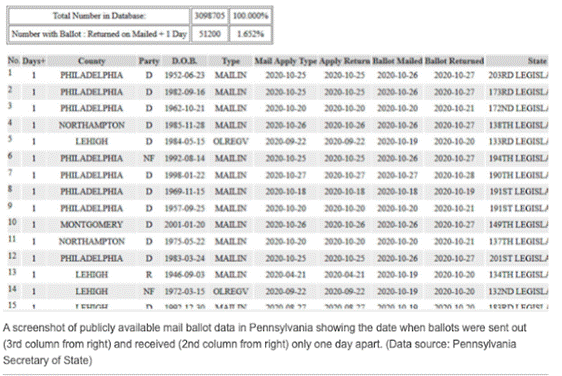Select the Total Number in Database label
The width and height of the screenshot is (562, 376).
coord(99,16)
